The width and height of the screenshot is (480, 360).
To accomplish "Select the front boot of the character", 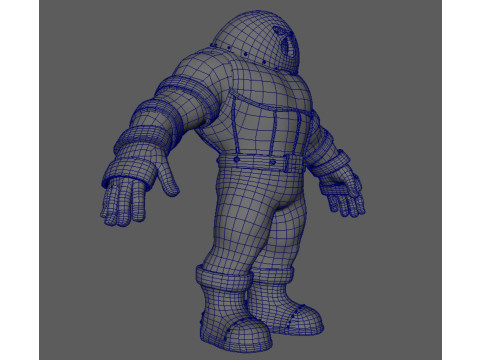I will coord(234,309).
